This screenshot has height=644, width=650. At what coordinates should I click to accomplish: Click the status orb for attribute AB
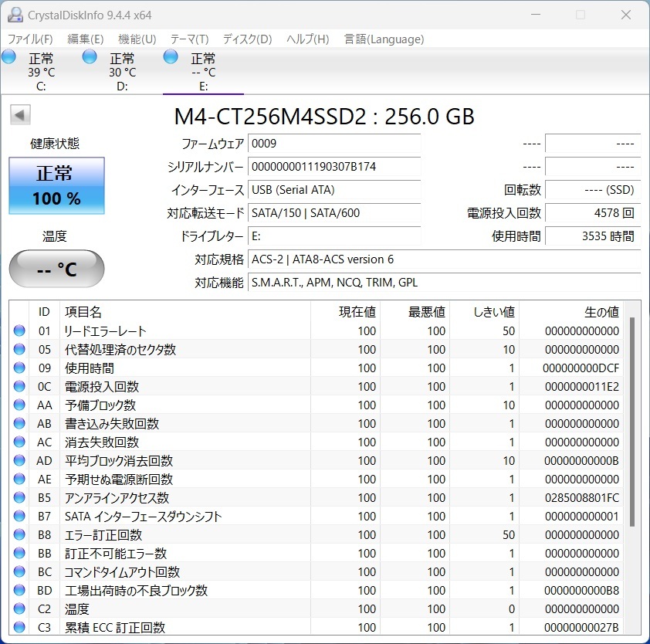(19, 423)
